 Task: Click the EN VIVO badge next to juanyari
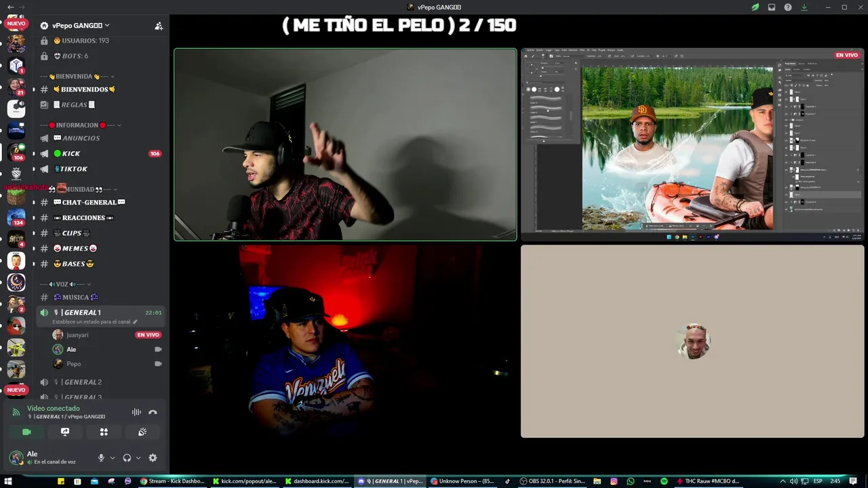coord(148,335)
